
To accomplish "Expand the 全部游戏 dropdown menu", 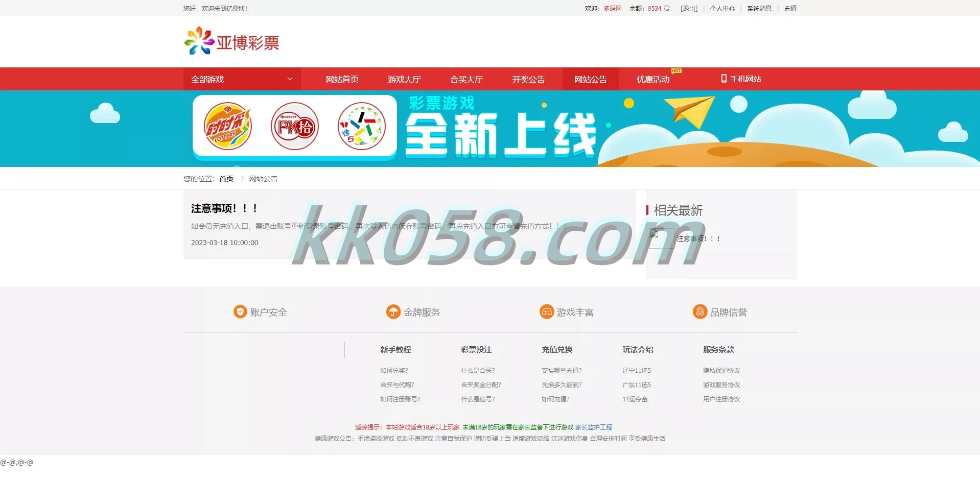I will [242, 79].
